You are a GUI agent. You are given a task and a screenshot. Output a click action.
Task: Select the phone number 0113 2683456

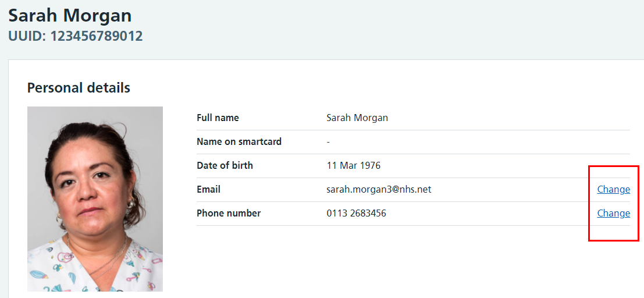[356, 214]
